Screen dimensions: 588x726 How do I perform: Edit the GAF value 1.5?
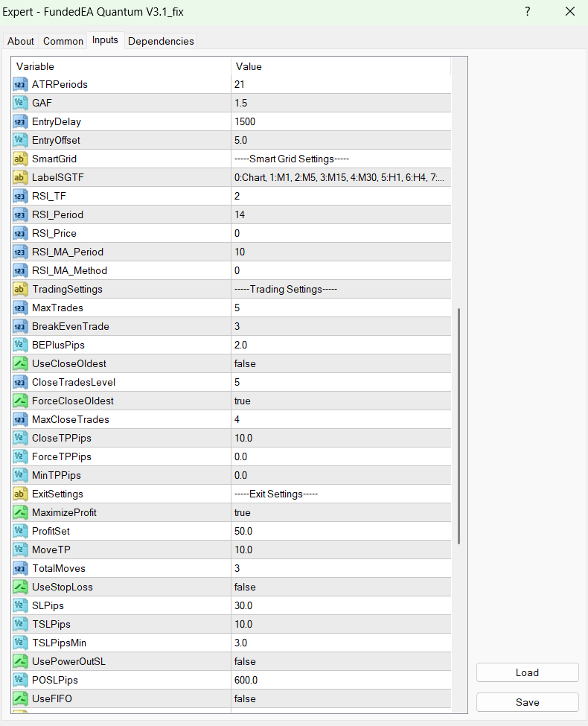(341, 104)
